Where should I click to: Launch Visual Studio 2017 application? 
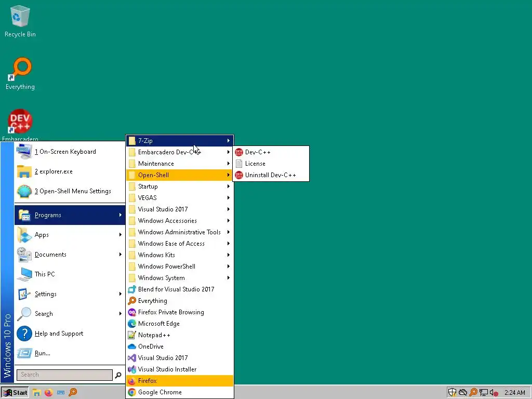pos(179,358)
